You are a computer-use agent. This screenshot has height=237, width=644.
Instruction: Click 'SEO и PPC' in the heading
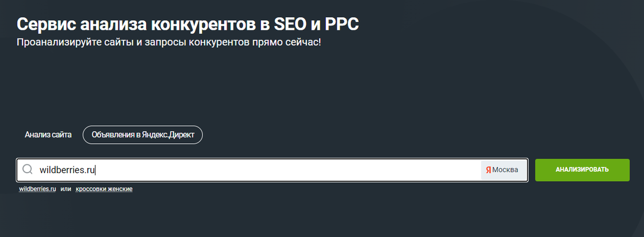coord(322,25)
